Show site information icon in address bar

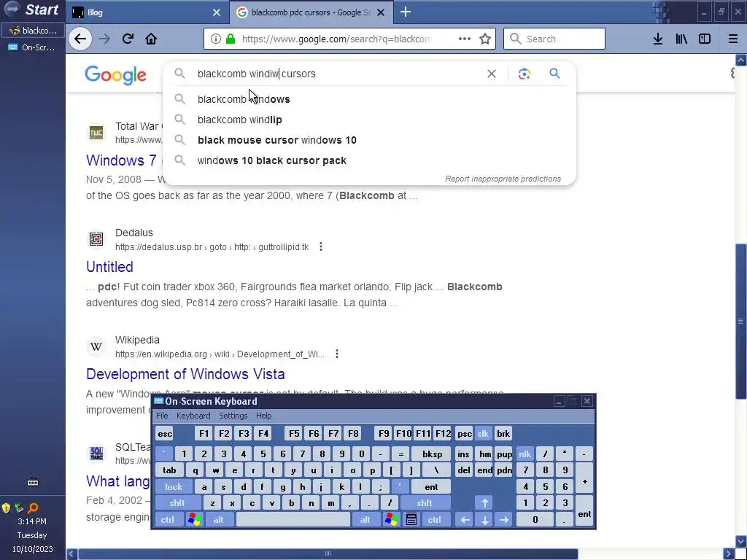pyautogui.click(x=216, y=39)
